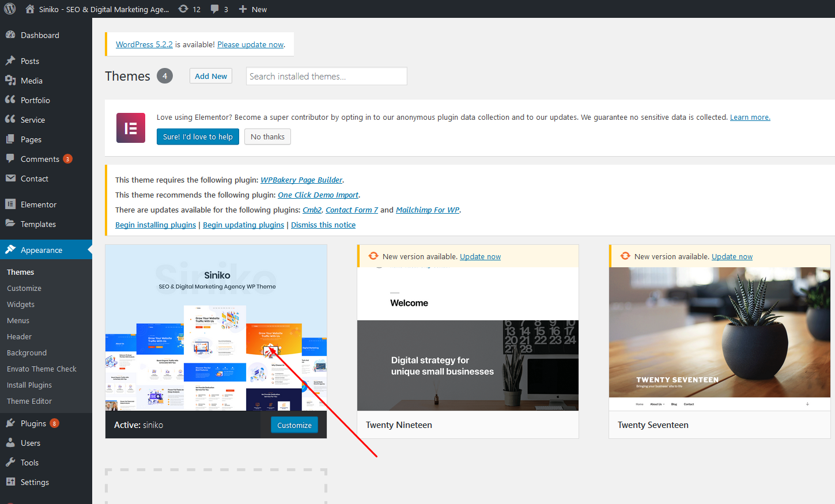
Task: Click Customize button on active siniko theme
Action: tap(294, 425)
